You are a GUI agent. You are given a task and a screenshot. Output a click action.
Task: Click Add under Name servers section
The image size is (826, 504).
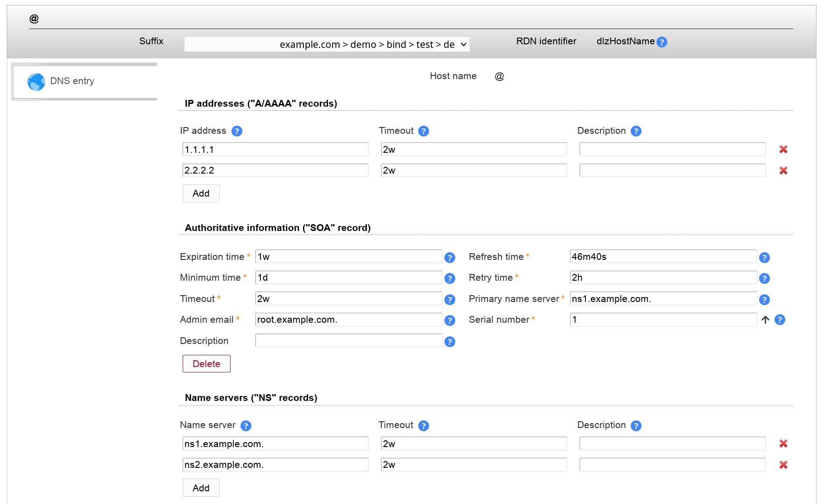coord(201,488)
